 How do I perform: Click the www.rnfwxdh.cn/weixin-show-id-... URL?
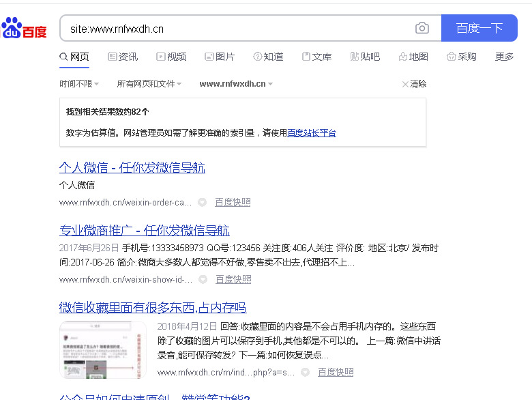point(126,279)
